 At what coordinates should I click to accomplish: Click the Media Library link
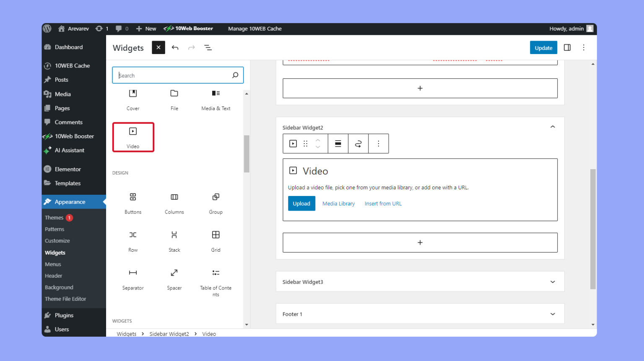(338, 203)
